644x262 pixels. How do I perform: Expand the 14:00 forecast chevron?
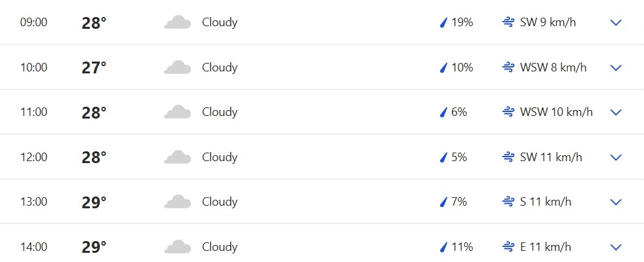click(615, 247)
